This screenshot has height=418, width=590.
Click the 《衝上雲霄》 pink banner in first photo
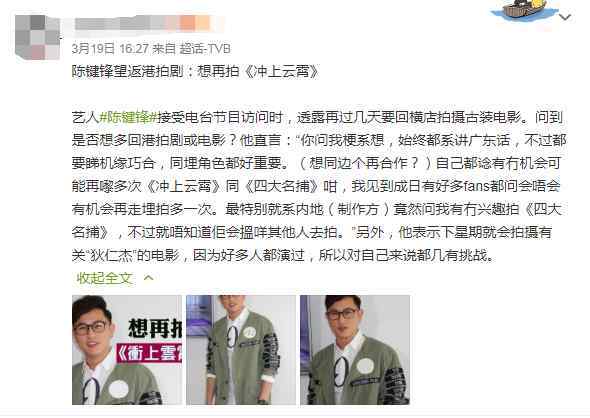(149, 354)
